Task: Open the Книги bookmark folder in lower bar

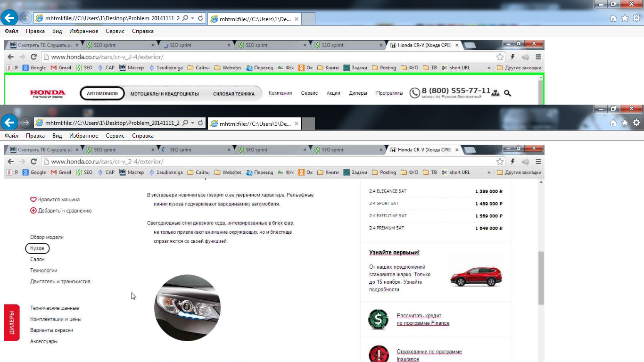Action: pyautogui.click(x=328, y=173)
